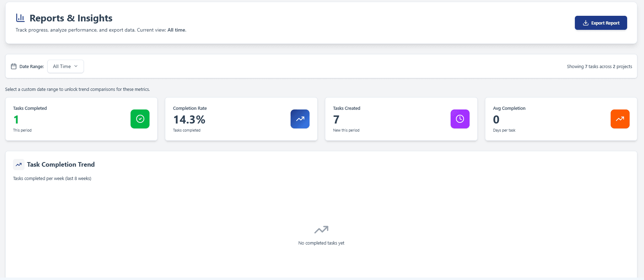644x280 pixels.
Task: Click the No completed tasks yet message
Action: 321,242
